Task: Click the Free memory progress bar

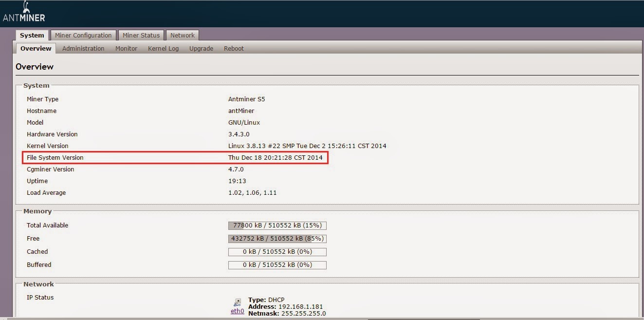Action: click(277, 239)
